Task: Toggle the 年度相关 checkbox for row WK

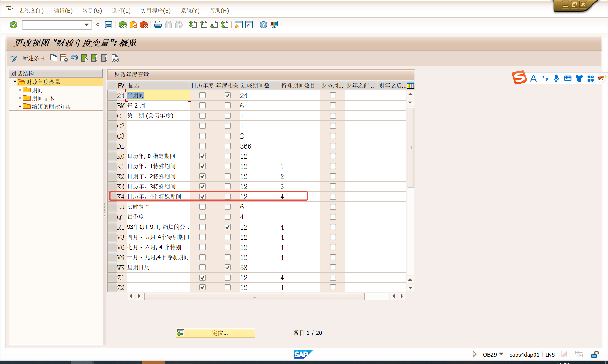Action: (227, 268)
